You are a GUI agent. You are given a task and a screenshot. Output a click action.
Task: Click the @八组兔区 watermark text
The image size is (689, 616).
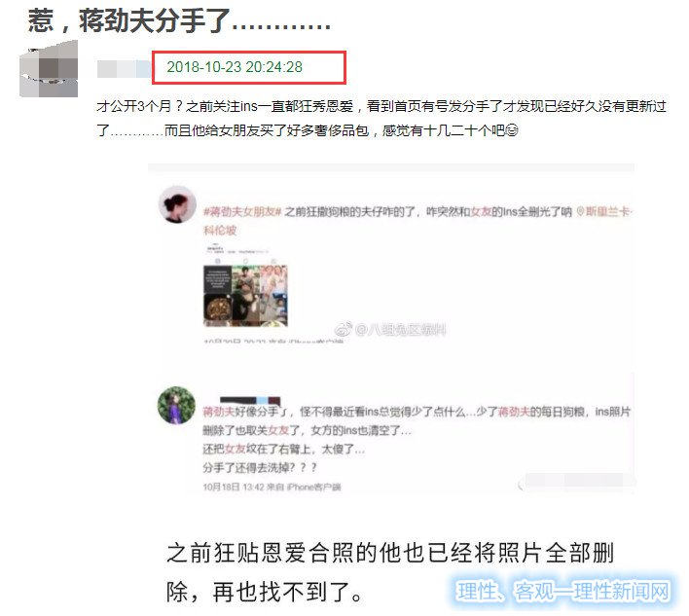[x=400, y=330]
